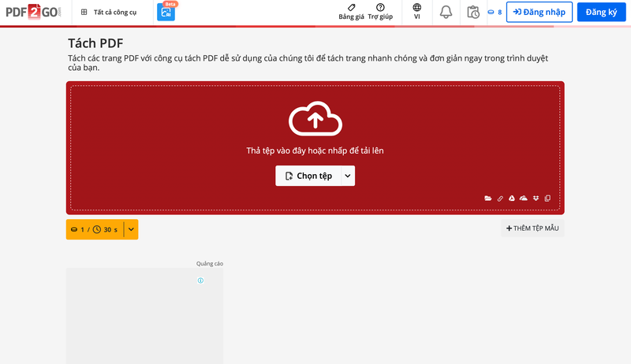
Task: Add file from URL link icon
Action: 500,199
